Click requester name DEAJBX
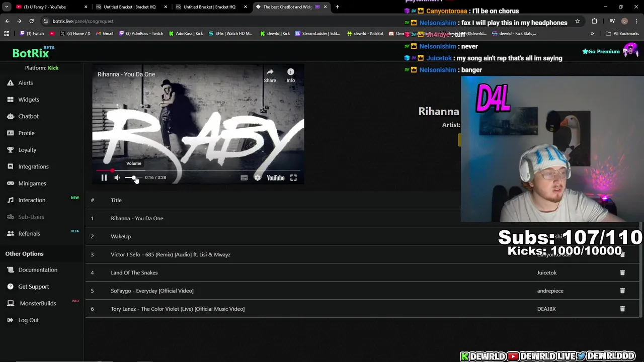Image resolution: width=644 pixels, height=362 pixels. coord(546,309)
